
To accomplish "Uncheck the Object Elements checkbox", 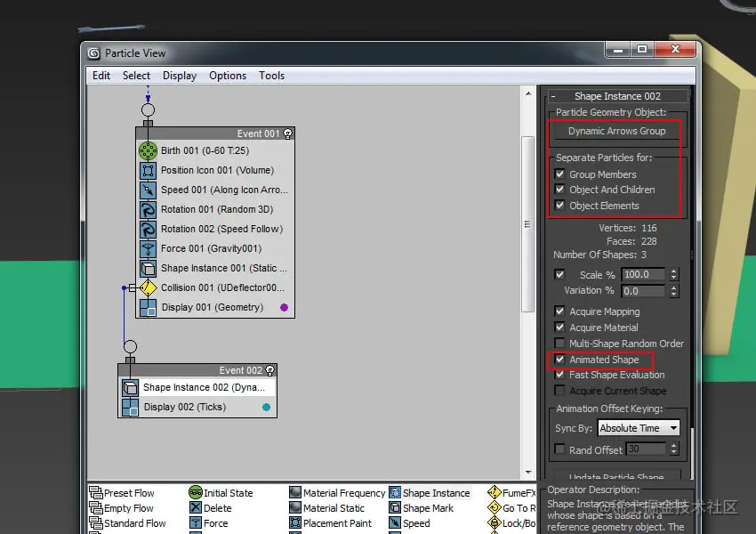I will coord(559,206).
